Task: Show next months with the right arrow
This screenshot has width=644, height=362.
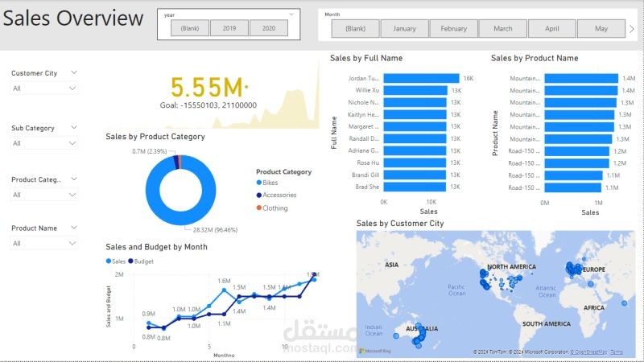Action: coord(632,29)
